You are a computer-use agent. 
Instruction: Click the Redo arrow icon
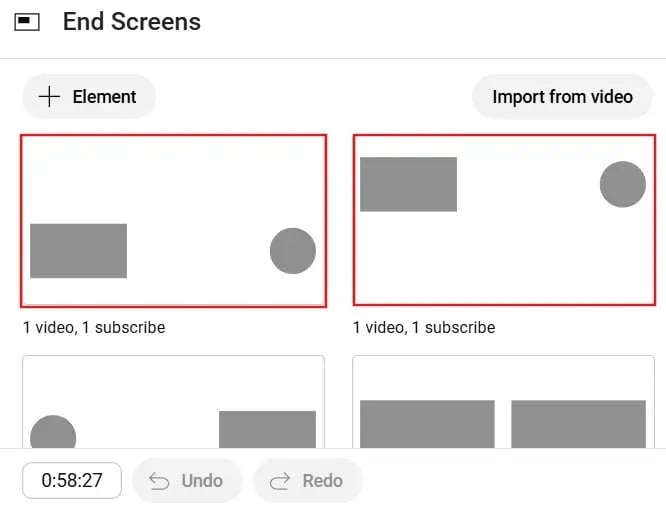coord(280,481)
